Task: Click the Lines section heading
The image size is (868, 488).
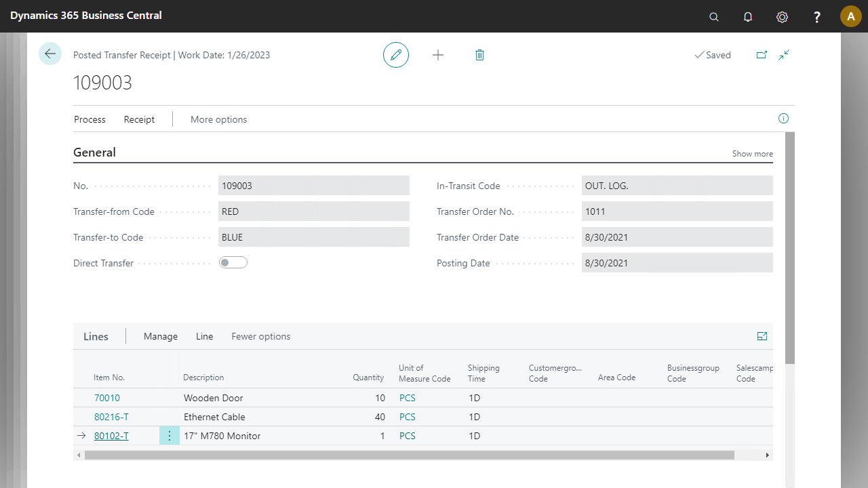Action: (x=96, y=336)
